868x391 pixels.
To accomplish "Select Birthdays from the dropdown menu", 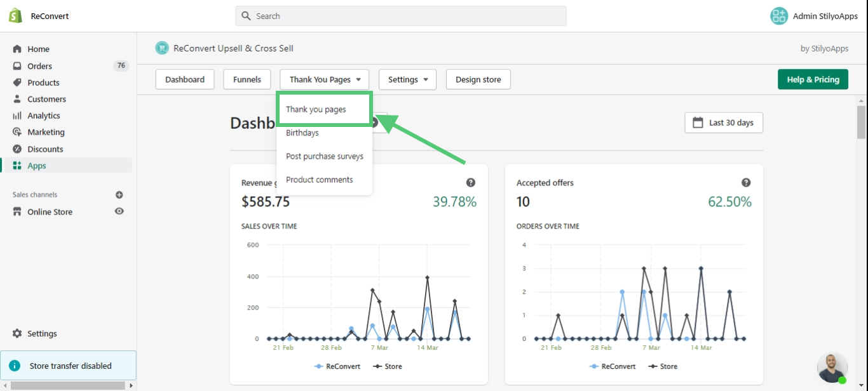I will point(302,133).
